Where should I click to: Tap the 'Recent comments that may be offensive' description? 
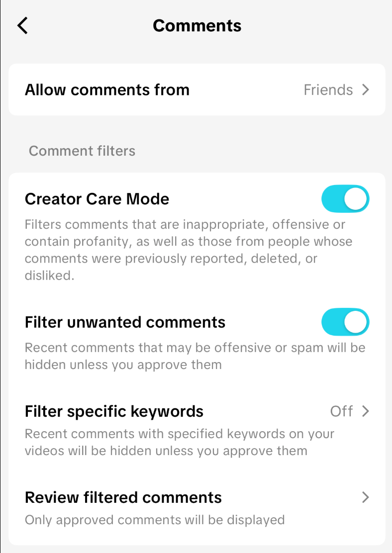[195, 356]
